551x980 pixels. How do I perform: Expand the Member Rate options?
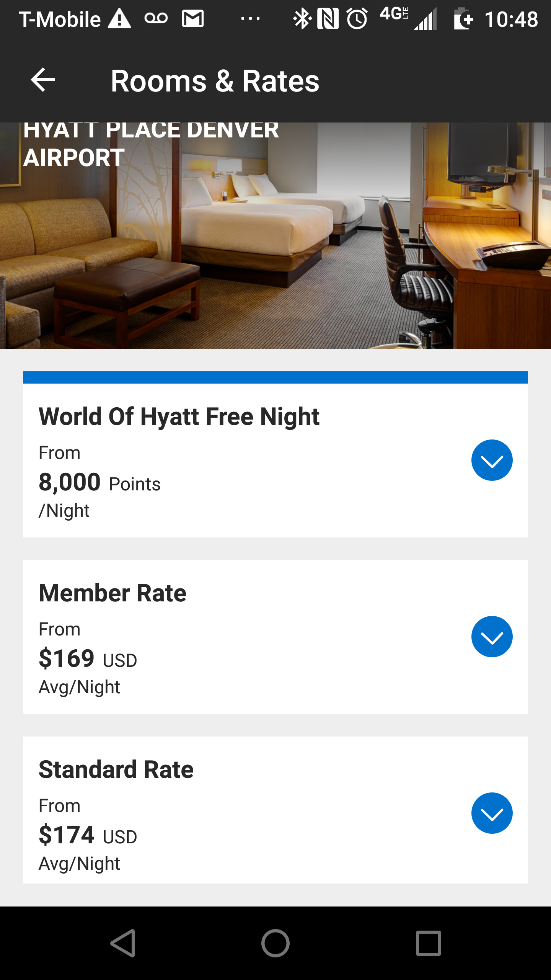492,636
